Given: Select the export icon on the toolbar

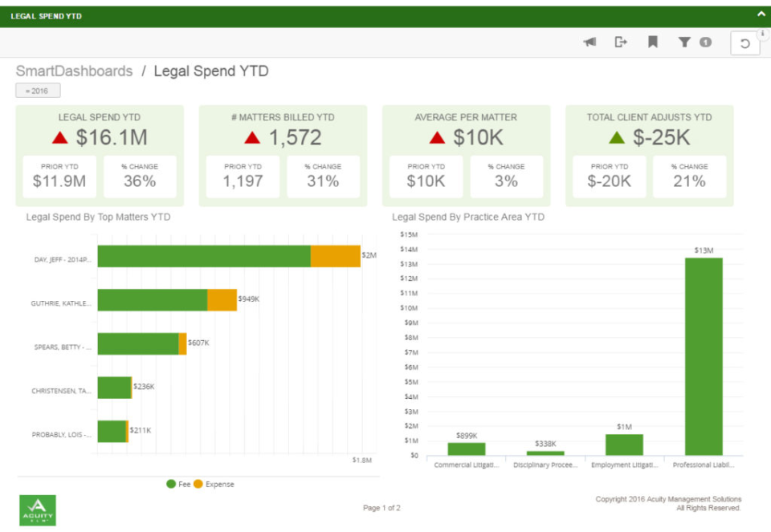Looking at the screenshot, I should (x=620, y=43).
